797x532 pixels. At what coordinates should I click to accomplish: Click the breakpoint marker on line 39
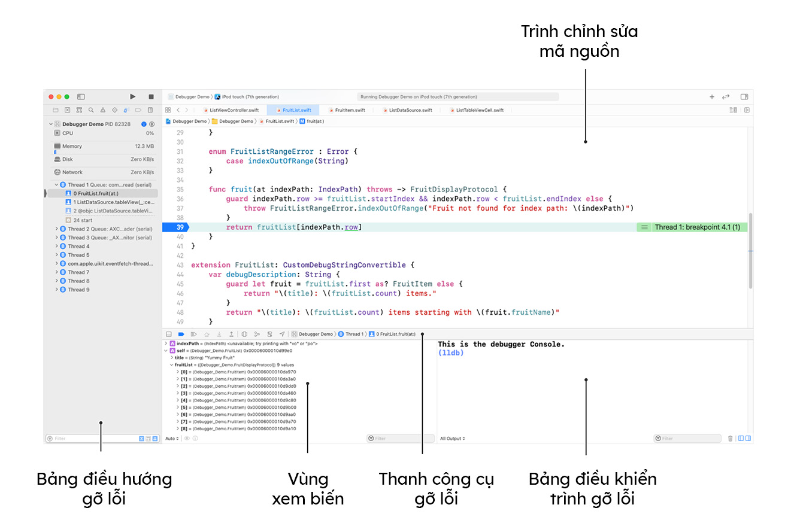(175, 227)
